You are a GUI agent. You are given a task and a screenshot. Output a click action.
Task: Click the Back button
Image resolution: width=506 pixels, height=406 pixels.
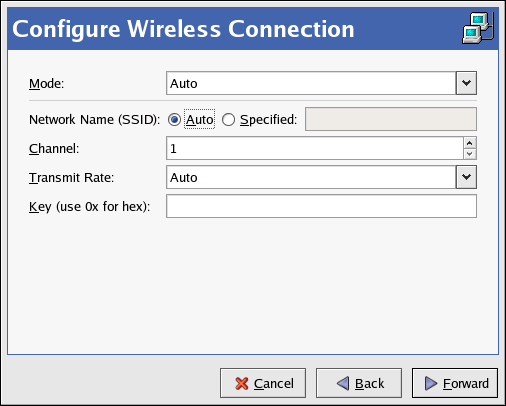359,383
